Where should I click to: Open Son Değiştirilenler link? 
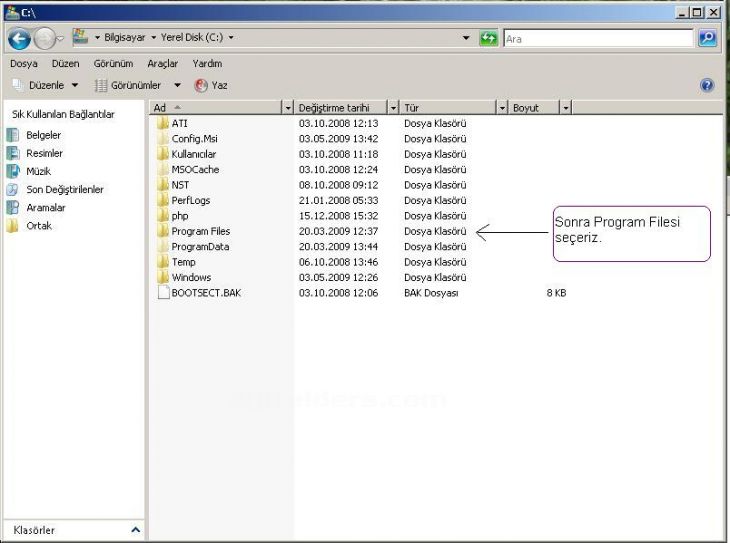coord(65,190)
